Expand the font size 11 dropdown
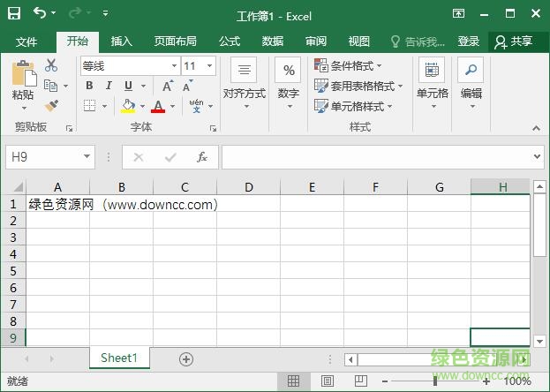Image resolution: width=550 pixels, height=392 pixels. 209,66
